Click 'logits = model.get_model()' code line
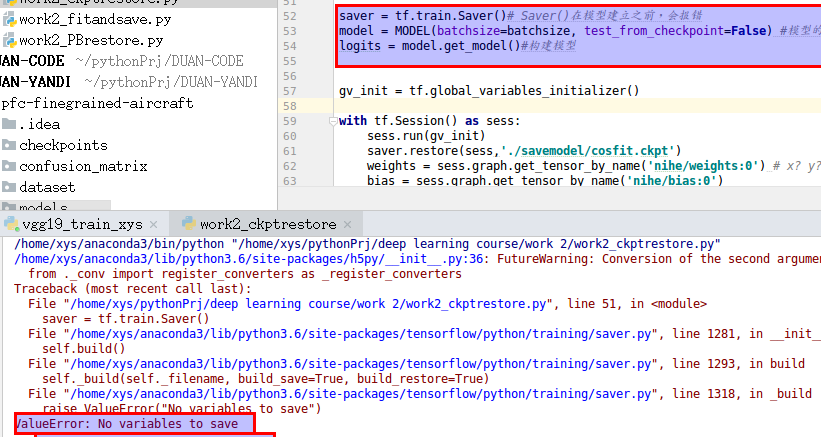 coord(429,46)
